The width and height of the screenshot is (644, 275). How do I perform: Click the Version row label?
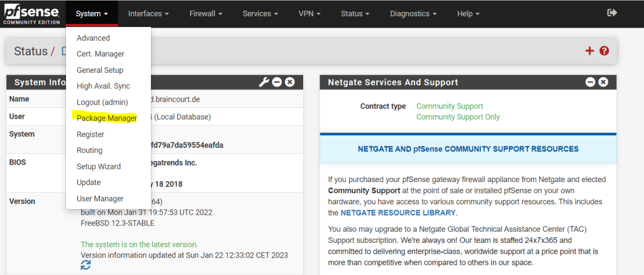point(22,202)
